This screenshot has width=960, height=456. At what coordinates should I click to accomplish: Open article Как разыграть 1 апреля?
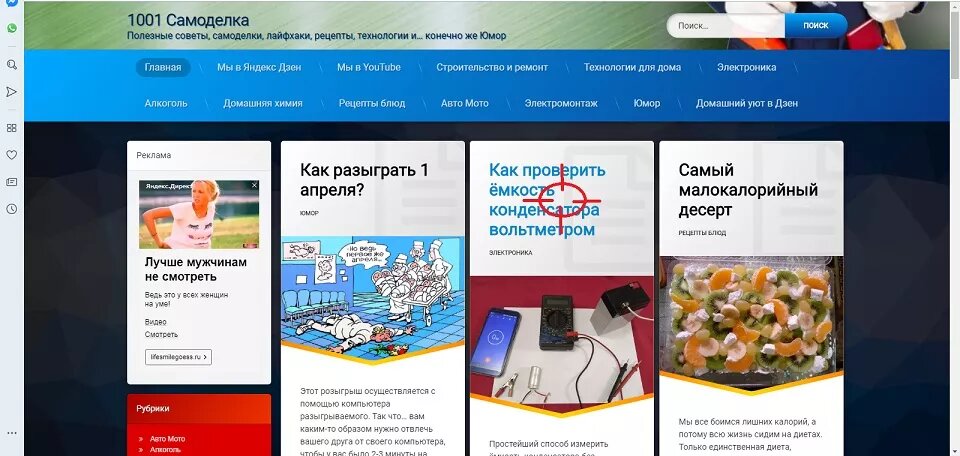coord(364,180)
